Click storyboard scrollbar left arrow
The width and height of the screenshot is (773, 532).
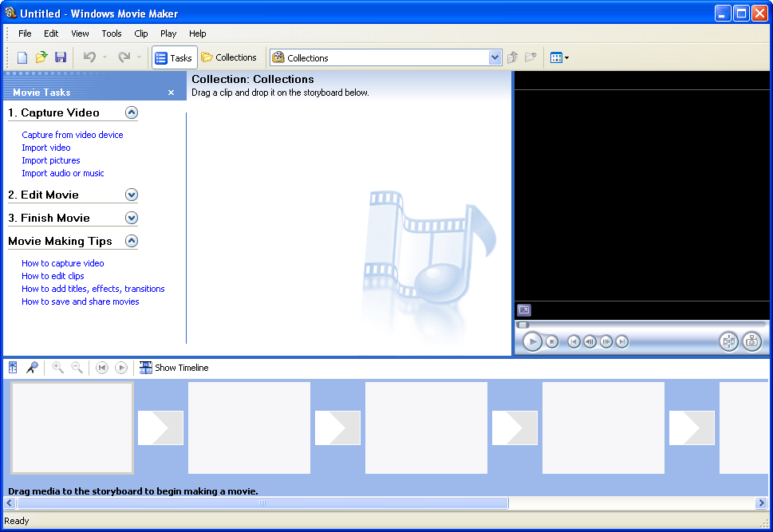(x=10, y=503)
